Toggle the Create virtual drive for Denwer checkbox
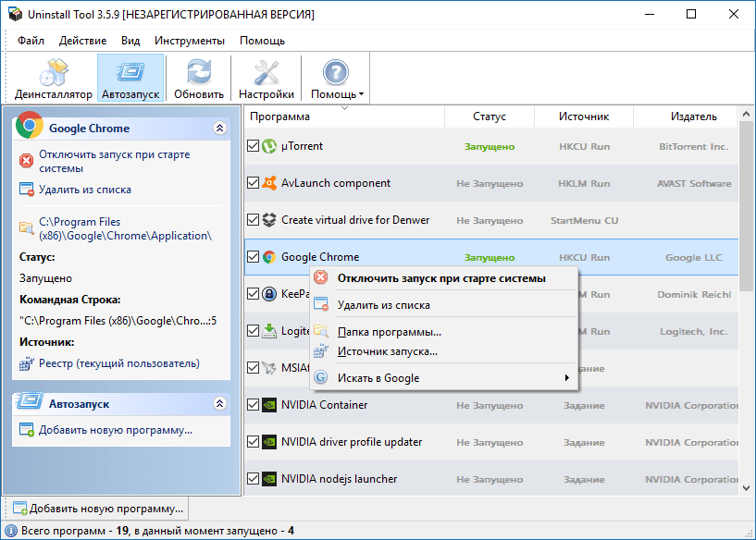This screenshot has width=756, height=540. pyautogui.click(x=253, y=220)
